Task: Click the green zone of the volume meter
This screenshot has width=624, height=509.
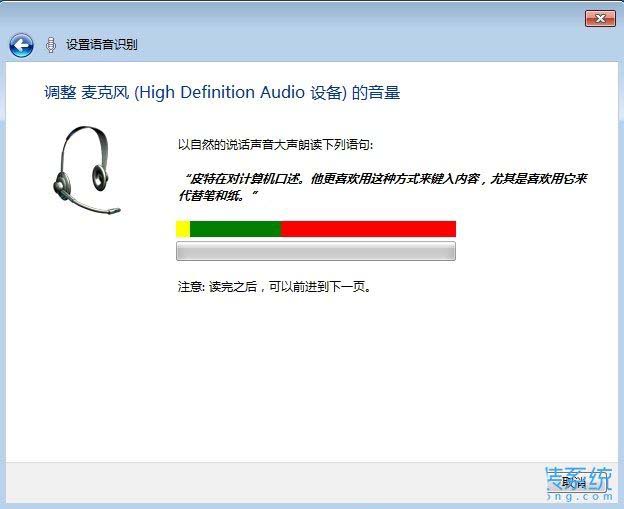Action: tap(236, 229)
